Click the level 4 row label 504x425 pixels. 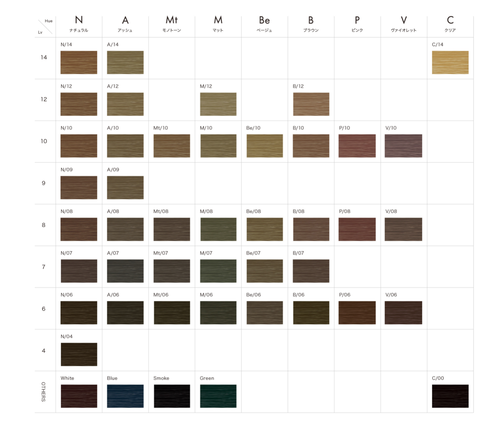tap(44, 351)
